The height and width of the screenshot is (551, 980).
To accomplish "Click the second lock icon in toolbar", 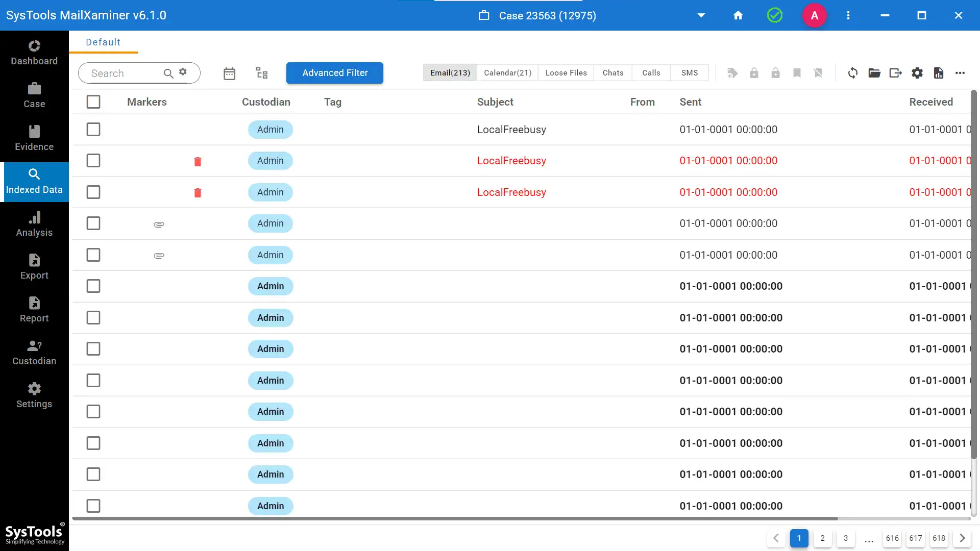I will pos(775,73).
